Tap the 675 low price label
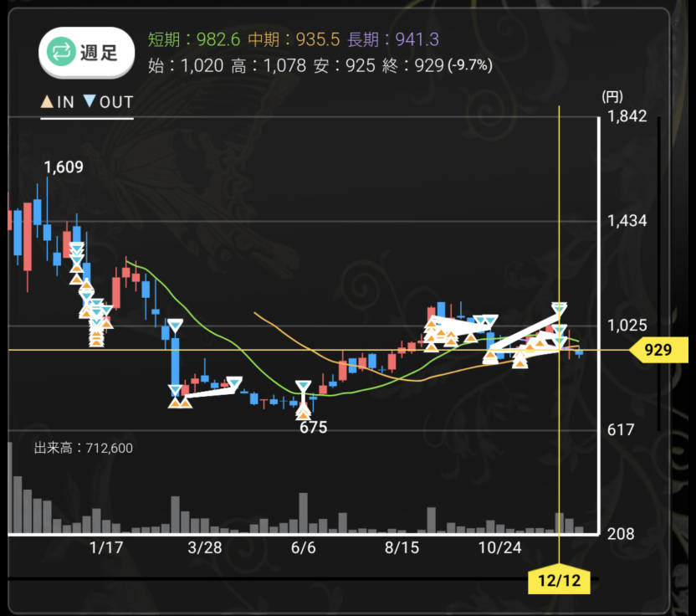 (x=314, y=427)
